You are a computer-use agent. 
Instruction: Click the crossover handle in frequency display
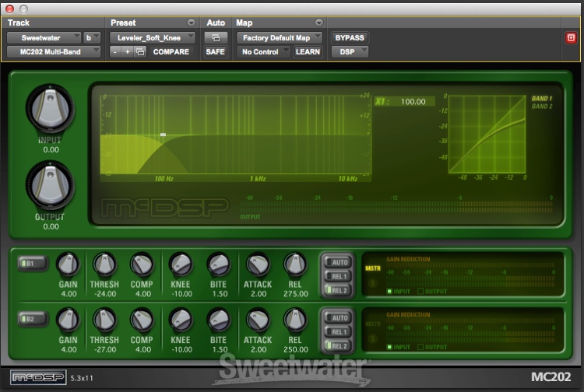tap(164, 135)
